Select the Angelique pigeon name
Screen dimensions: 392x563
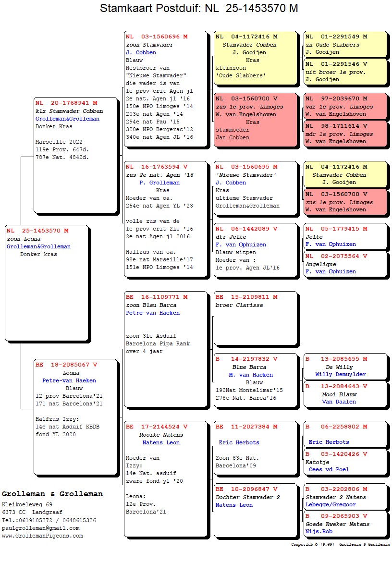click(x=321, y=264)
